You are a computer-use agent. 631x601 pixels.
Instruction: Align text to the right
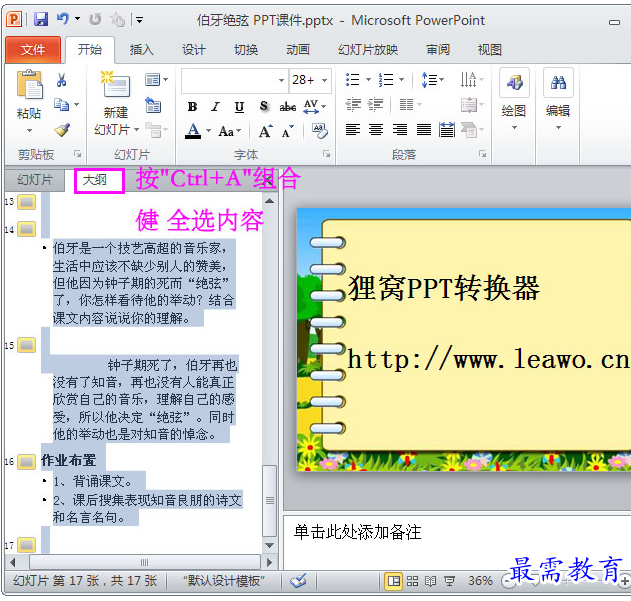[x=400, y=130]
